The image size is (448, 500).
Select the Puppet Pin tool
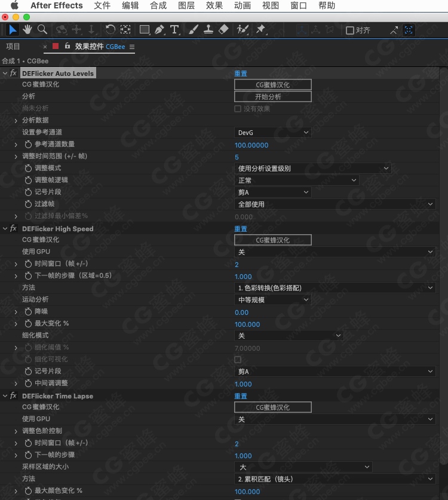(261, 30)
